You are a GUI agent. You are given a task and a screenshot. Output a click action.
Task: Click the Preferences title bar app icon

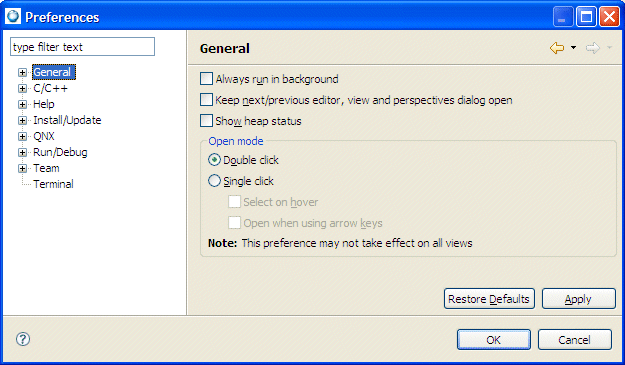pos(13,17)
